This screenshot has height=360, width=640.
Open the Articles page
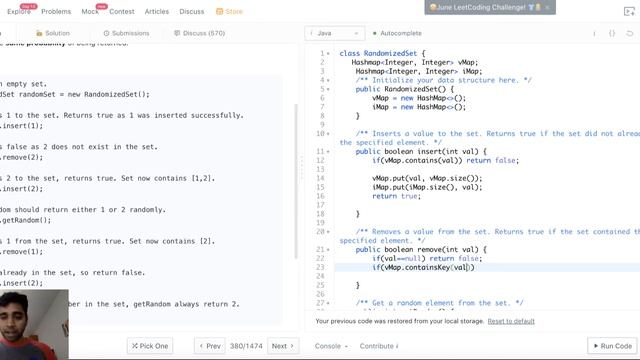point(157,11)
